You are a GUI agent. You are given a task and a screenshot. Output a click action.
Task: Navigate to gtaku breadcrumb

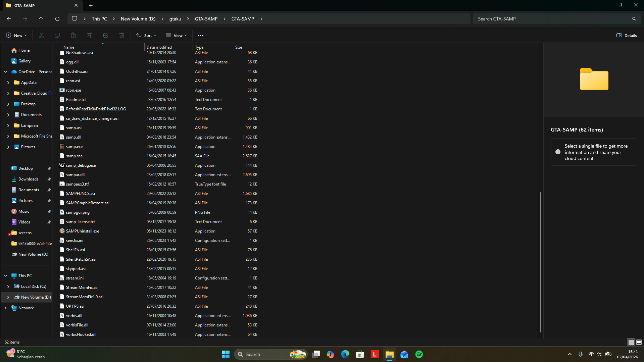(175, 19)
